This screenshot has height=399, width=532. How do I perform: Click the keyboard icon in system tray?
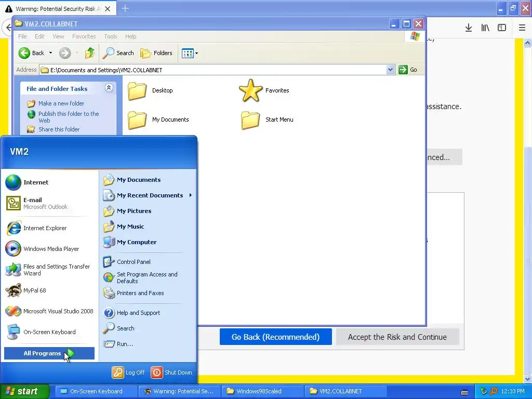[464, 393]
